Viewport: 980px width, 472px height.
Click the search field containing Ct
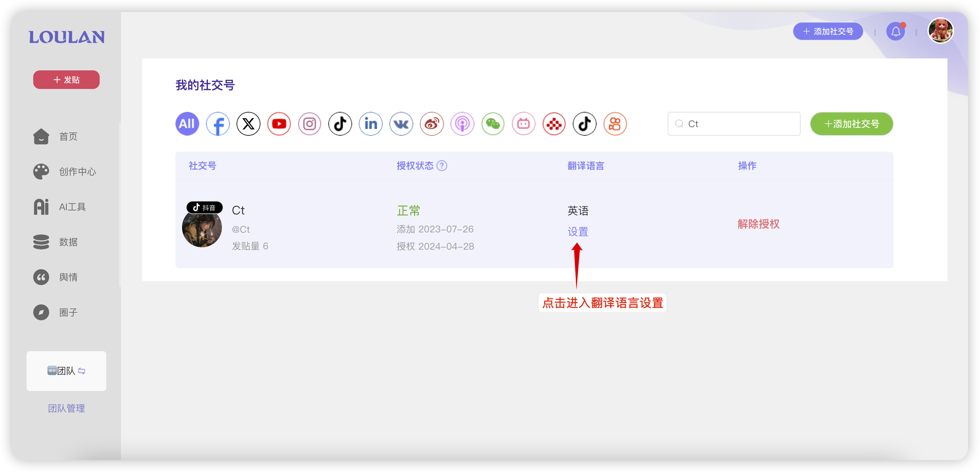pyautogui.click(x=734, y=124)
